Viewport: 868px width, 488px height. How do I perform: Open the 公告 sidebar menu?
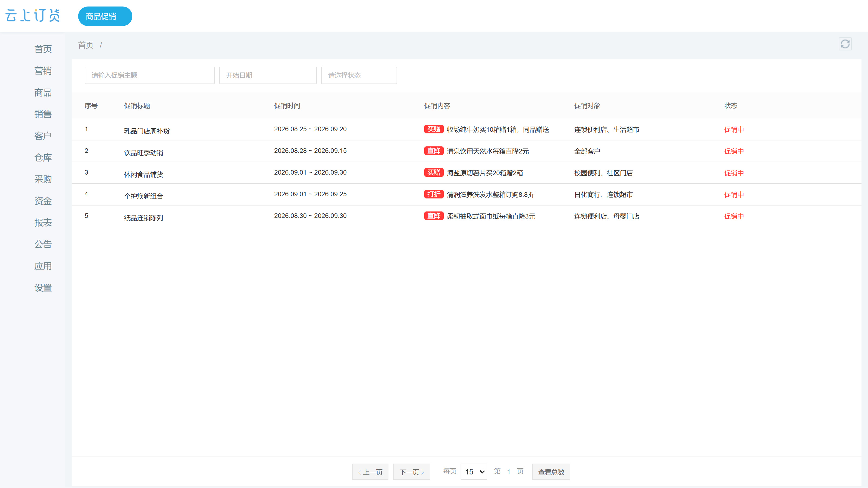43,244
